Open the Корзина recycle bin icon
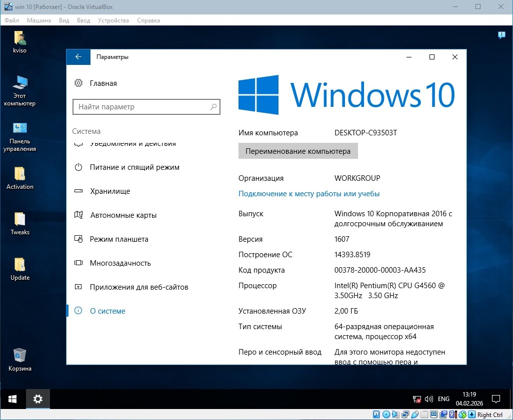513x420 pixels. 20,356
